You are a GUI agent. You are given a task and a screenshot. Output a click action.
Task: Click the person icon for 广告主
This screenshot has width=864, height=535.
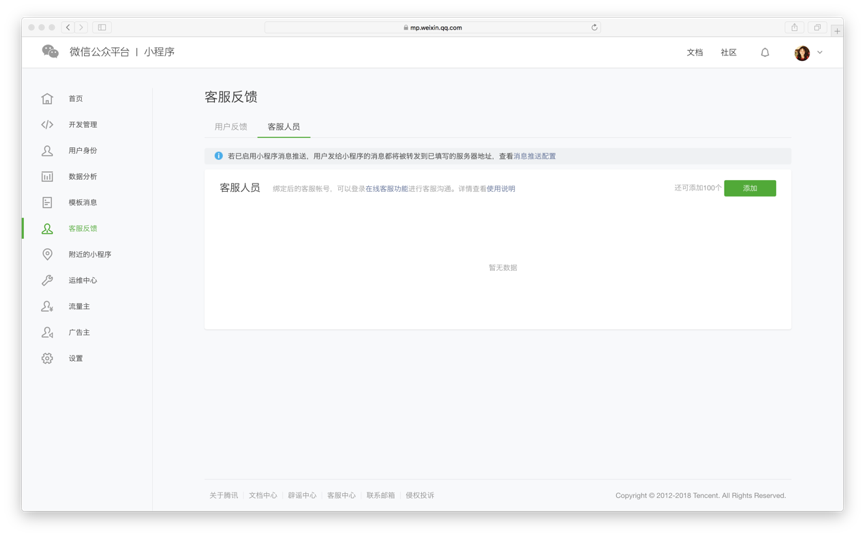coord(47,332)
